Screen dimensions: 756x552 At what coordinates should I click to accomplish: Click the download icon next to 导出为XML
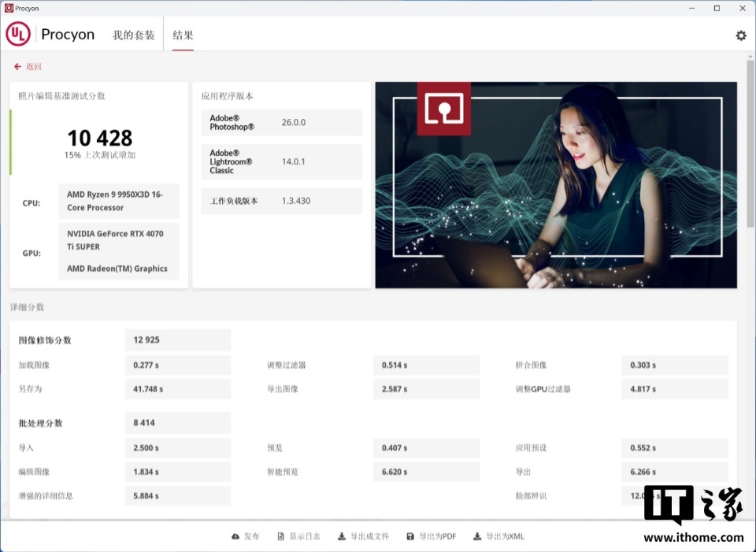476,535
